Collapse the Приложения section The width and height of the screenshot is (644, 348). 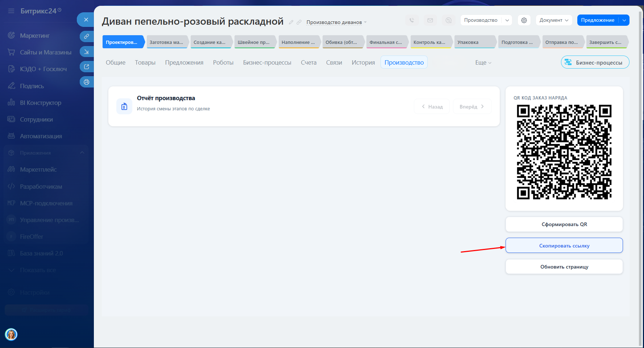point(82,153)
